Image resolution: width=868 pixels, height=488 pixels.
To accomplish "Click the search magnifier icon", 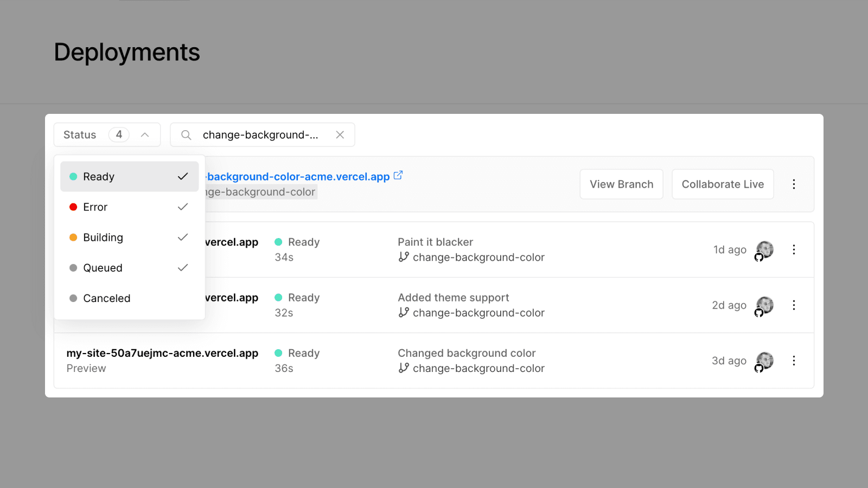I will pyautogui.click(x=186, y=135).
